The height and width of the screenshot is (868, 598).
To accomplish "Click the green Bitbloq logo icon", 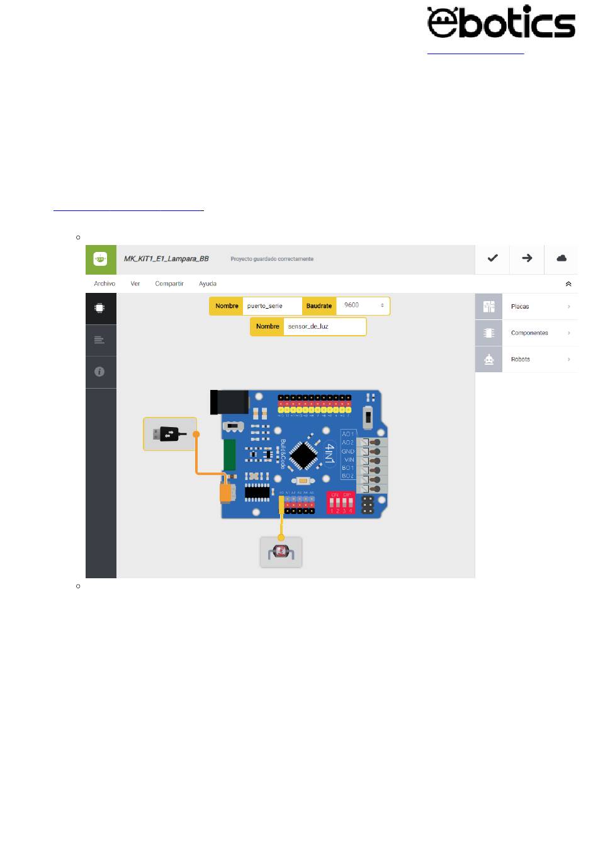I will click(x=101, y=259).
